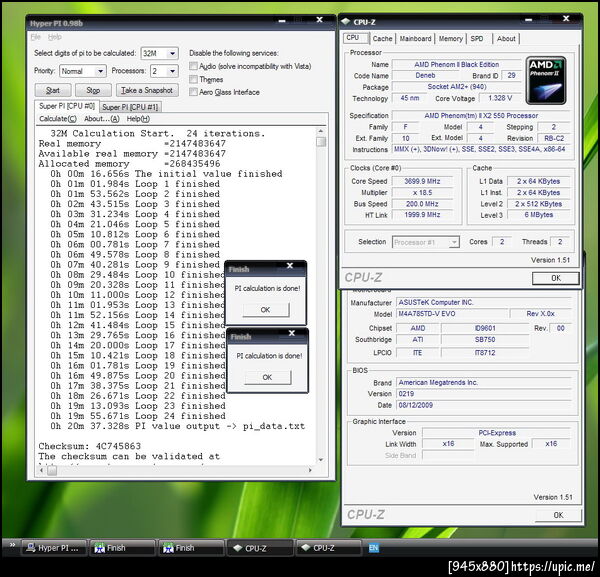Viewport: 600px width, 577px height.
Task: Click OK in the rear CPU-Z mainboard window
Action: click(x=558, y=515)
